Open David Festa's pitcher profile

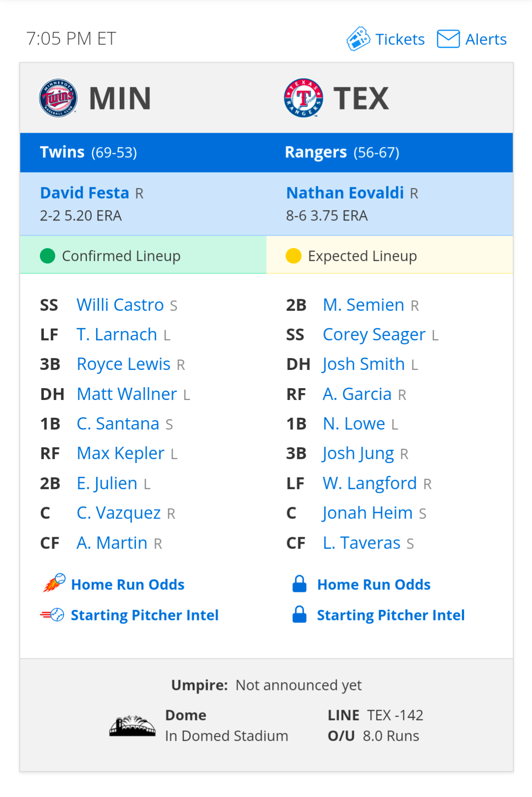tap(84, 193)
